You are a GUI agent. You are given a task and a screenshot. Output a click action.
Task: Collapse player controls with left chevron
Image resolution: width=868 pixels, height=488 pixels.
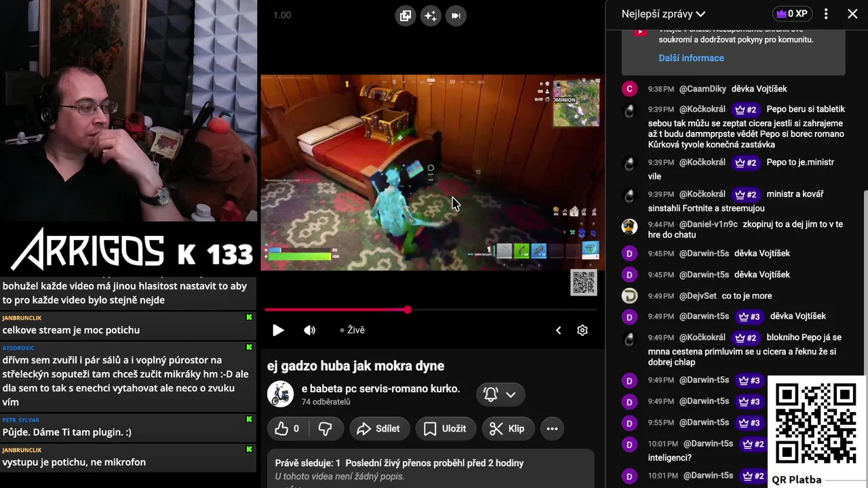(x=558, y=330)
